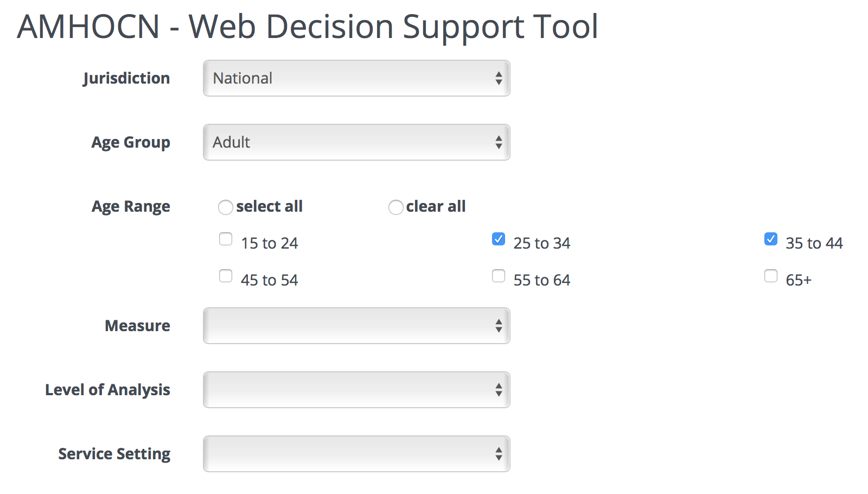This screenshot has width=868, height=494.
Task: Uncheck the 35 to 44 age checkbox
Action: (771, 239)
